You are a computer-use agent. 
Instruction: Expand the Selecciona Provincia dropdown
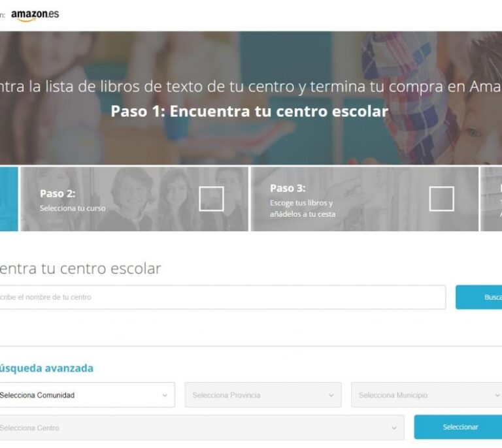coord(263,395)
